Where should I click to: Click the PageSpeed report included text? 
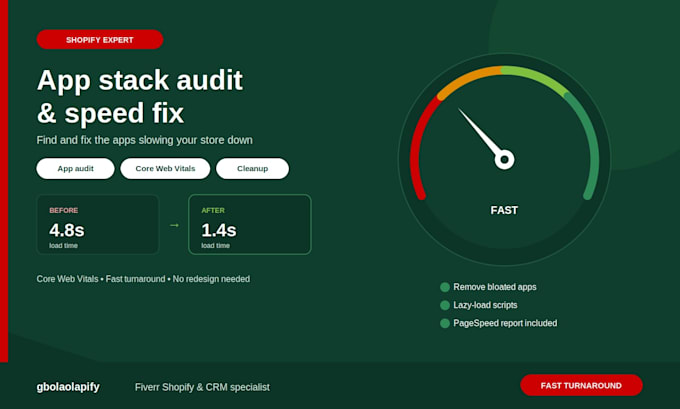505,323
